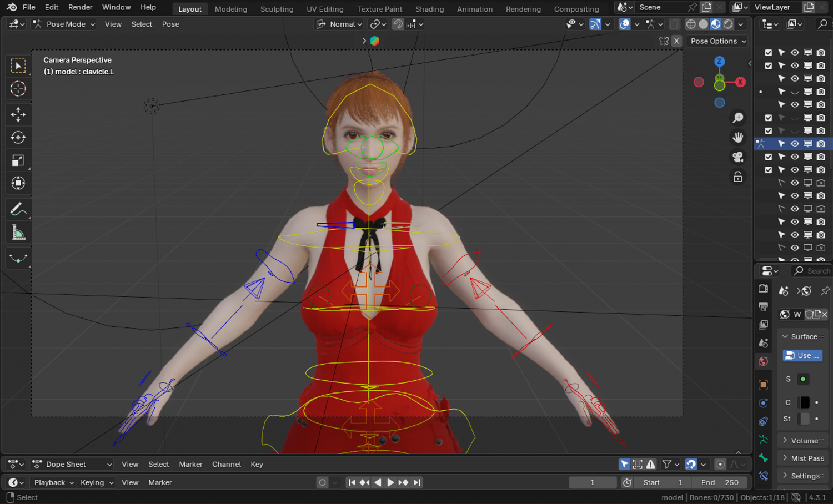Click the outliner search magnifier icon
Screen dimensions: 833x504
tap(822, 24)
